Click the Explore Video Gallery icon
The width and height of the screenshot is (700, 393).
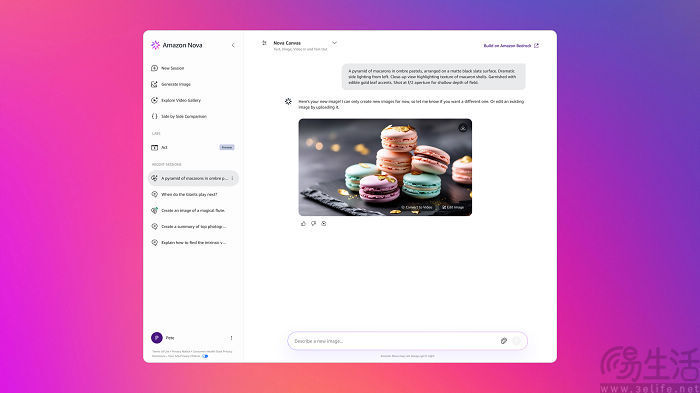click(x=154, y=100)
